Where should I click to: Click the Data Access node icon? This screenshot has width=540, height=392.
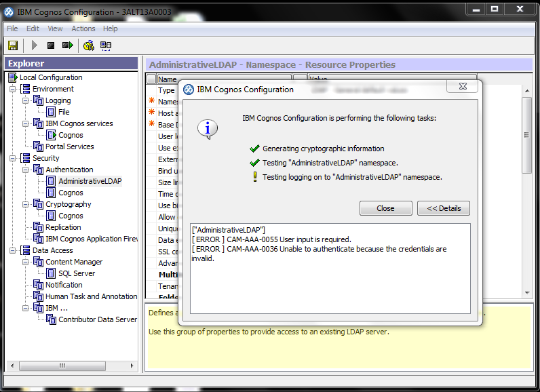coord(26,250)
